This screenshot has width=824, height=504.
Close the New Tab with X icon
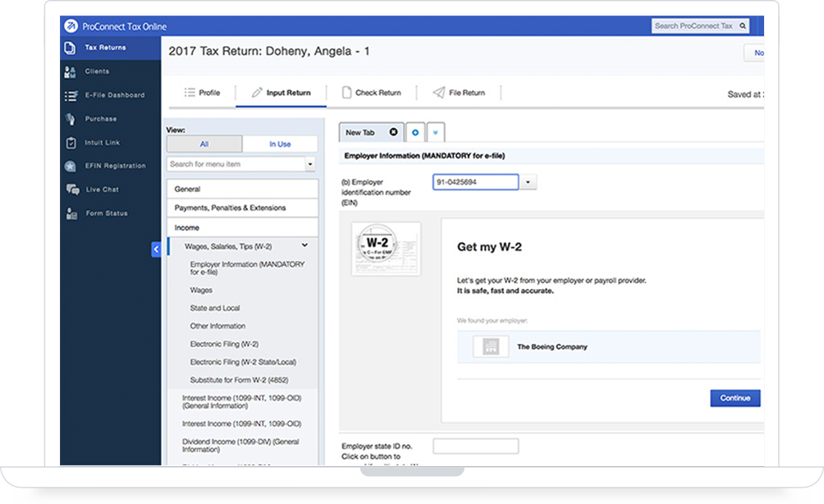tap(393, 132)
